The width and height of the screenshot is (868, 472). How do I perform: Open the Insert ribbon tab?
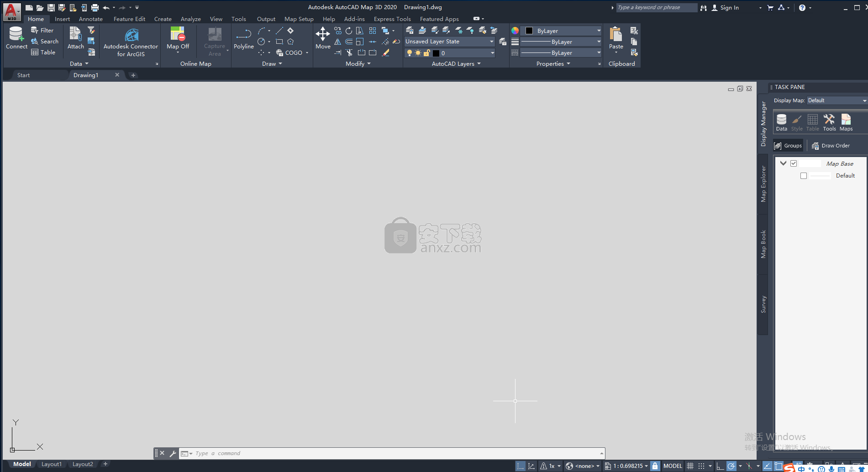click(x=62, y=19)
